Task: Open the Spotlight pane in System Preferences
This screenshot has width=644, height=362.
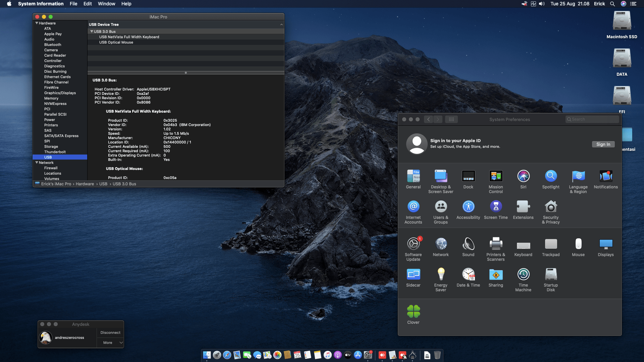Action: 551,179
